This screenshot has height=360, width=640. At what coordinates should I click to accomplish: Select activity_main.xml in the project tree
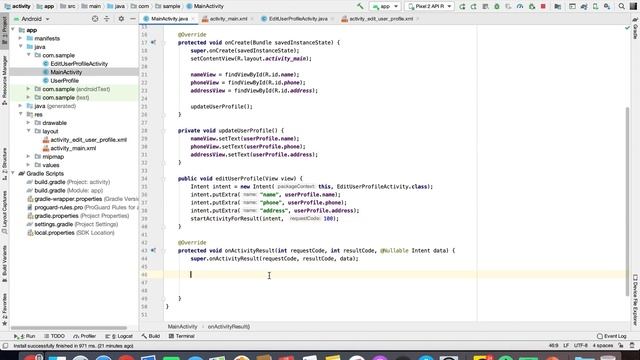click(x=73, y=148)
